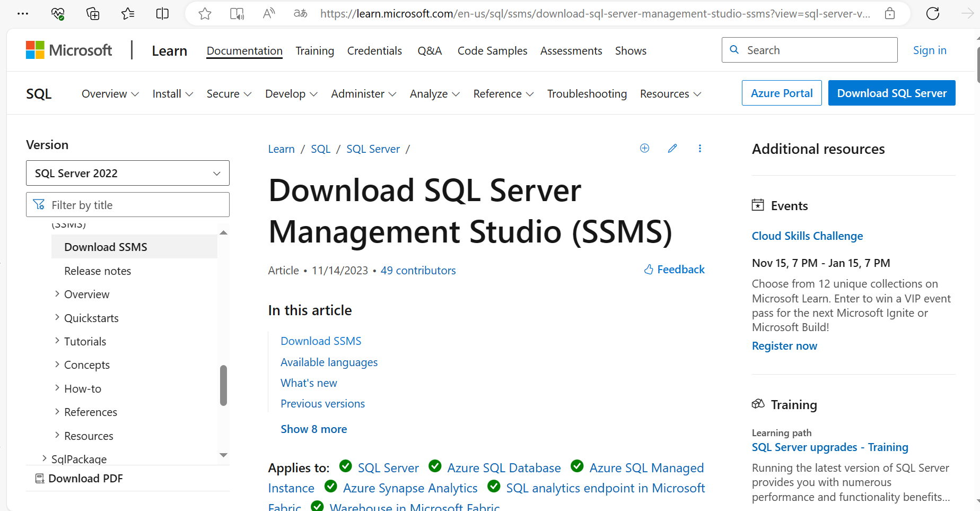Open the Favorites icon in browser toolbar
980x511 pixels.
point(127,13)
